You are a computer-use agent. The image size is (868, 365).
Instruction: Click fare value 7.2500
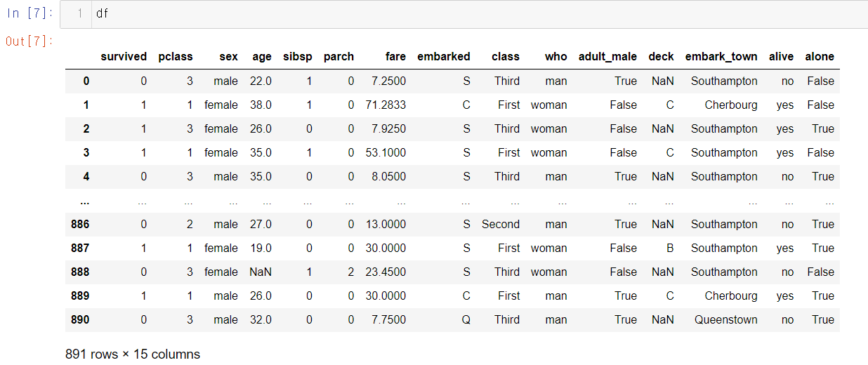[x=389, y=81]
